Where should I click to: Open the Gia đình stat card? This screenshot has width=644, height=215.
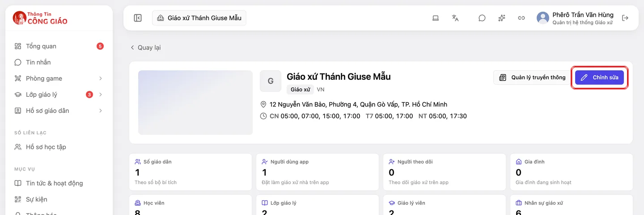click(571, 172)
